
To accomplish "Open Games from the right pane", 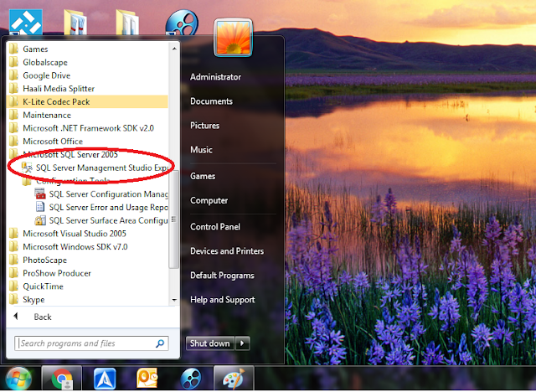I will click(x=203, y=176).
